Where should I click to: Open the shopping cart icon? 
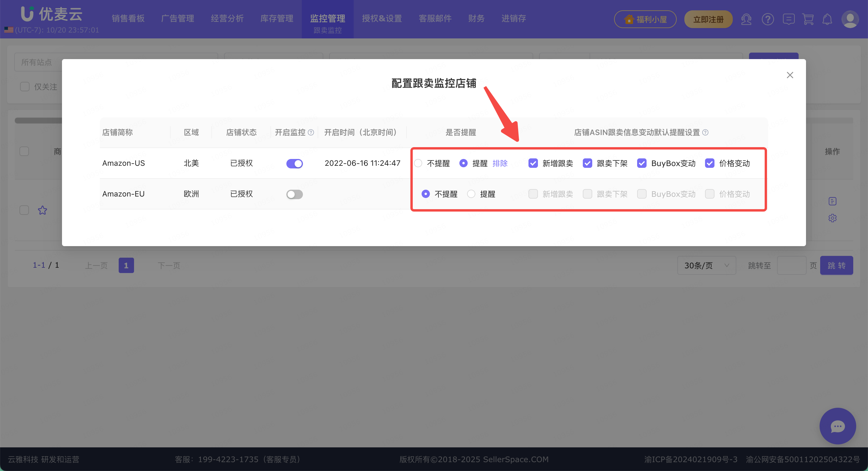coord(808,19)
